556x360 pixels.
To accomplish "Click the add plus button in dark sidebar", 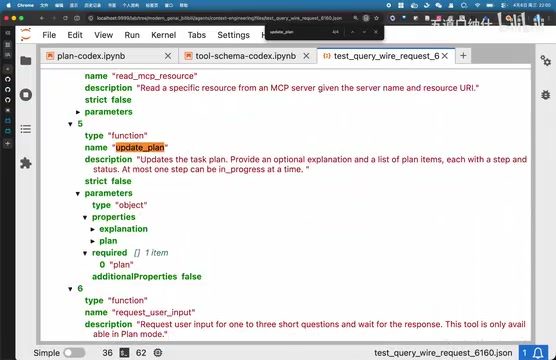I will pos(8,144).
